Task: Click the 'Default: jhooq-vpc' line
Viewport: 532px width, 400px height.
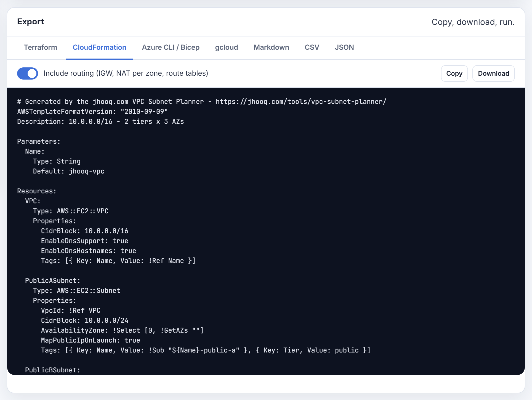Action: coord(69,171)
